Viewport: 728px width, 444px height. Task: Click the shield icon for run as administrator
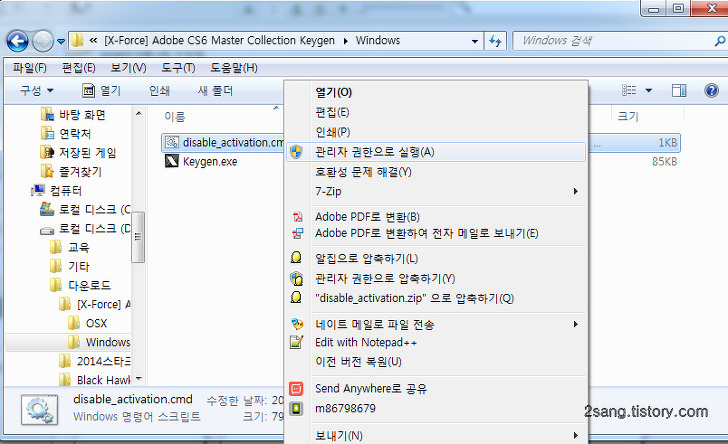click(296, 152)
